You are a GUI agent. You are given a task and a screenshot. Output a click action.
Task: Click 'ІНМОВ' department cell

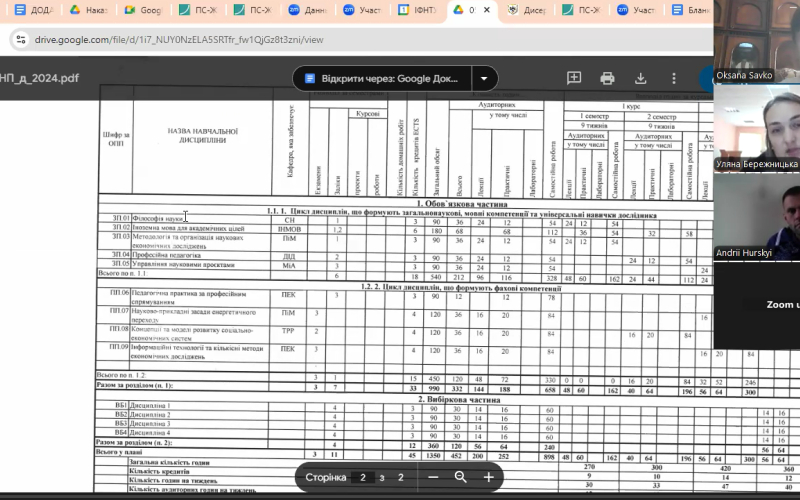point(289,230)
